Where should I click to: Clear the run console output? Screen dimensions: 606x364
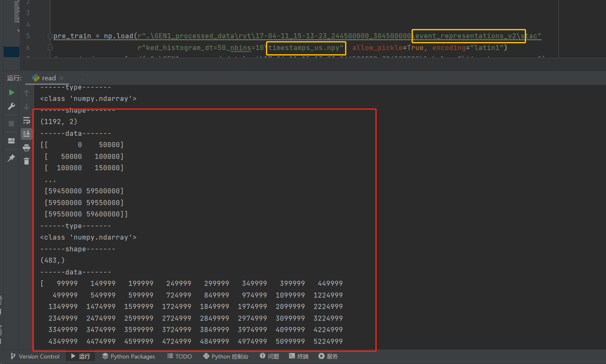[x=27, y=161]
